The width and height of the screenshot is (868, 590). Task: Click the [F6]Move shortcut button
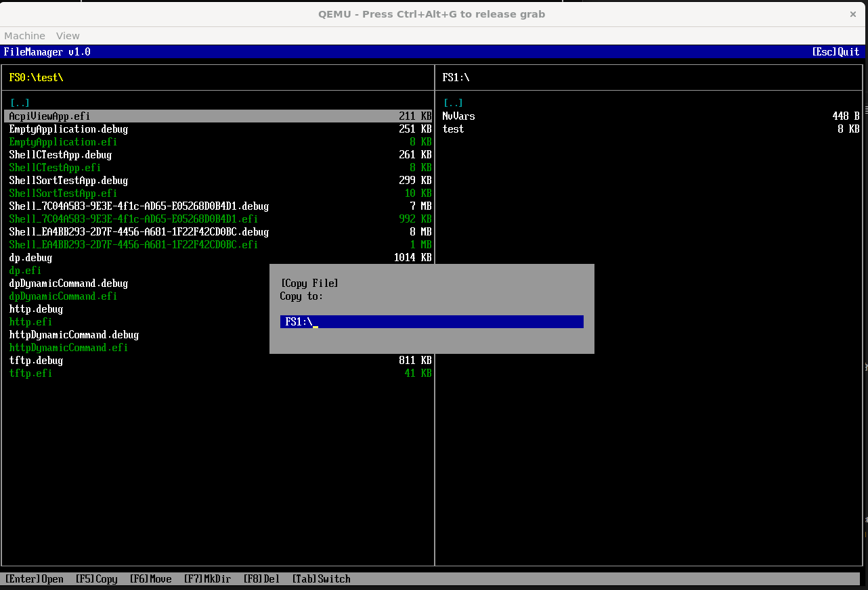click(x=150, y=579)
